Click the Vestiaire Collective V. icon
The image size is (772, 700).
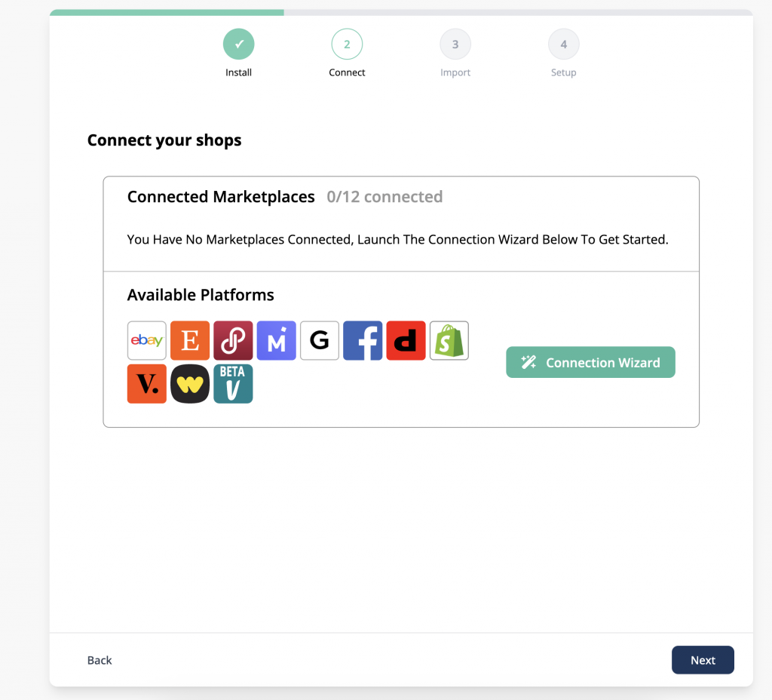click(146, 384)
